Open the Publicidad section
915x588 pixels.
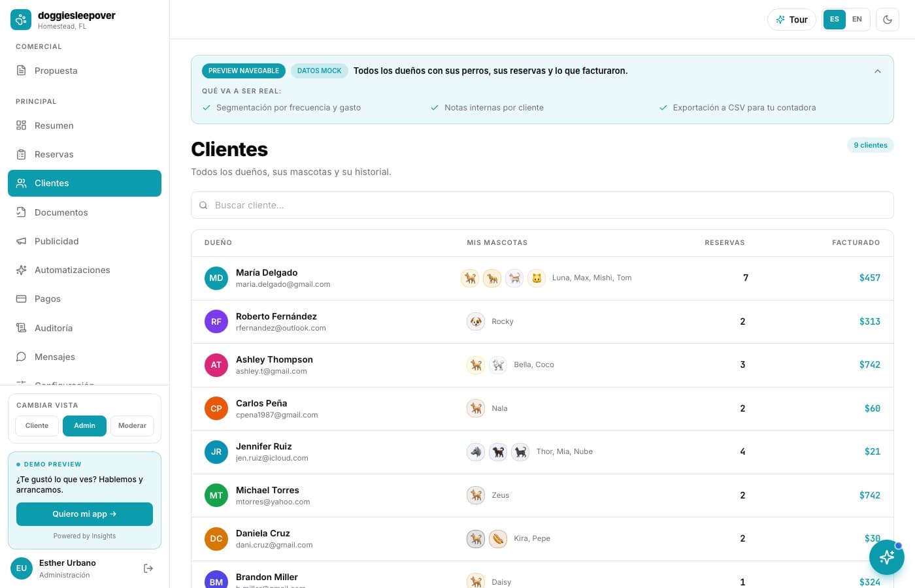point(84,241)
